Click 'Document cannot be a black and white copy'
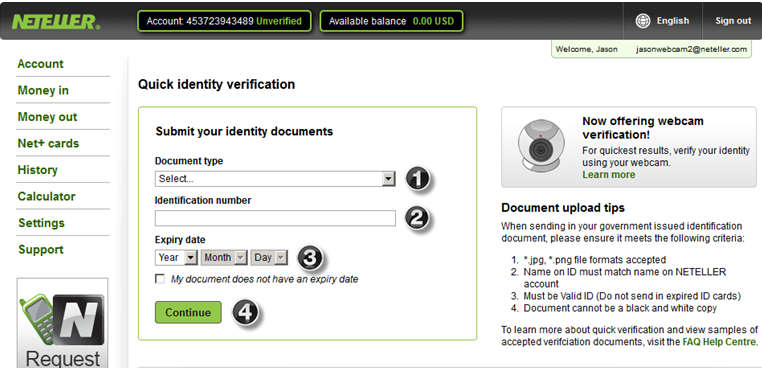Screen dimensions: 762x368 620,308
